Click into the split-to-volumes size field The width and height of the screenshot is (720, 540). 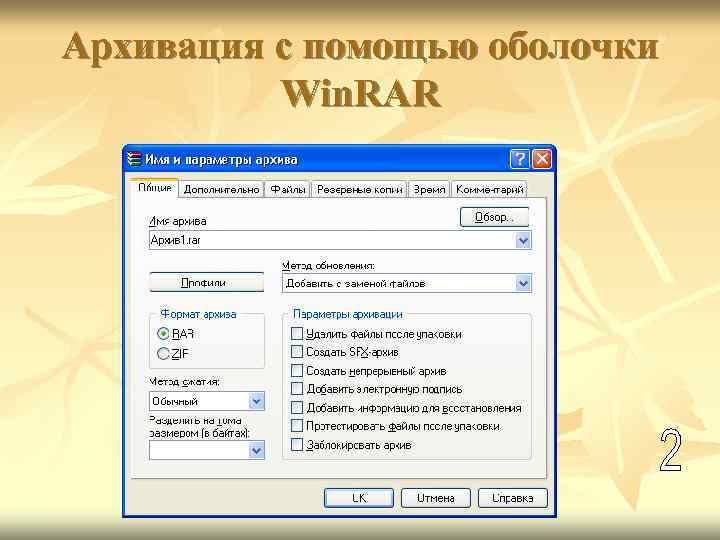pyautogui.click(x=199, y=450)
